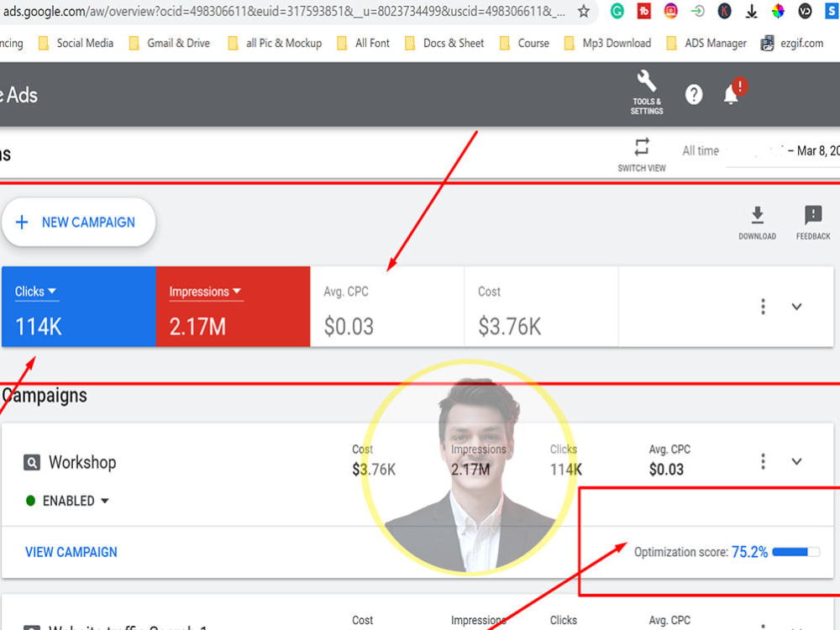Open the Workshop ENABLED status dropdown
The width and height of the screenshot is (840, 630).
(x=68, y=501)
